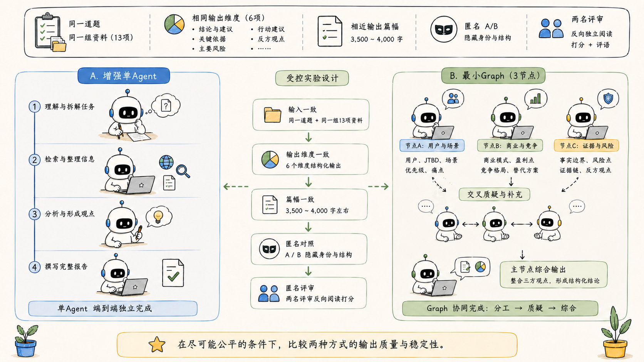Click the 证据链、反方观点 text

[585, 170]
